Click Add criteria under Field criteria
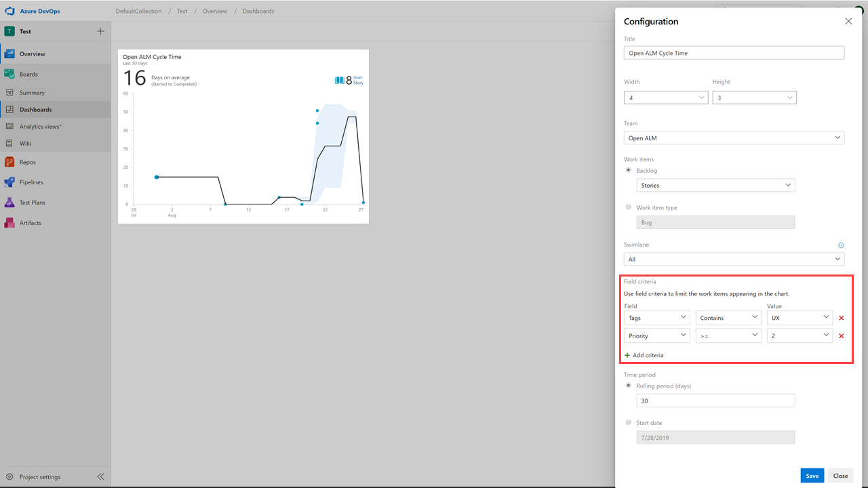868x488 pixels. [644, 354]
